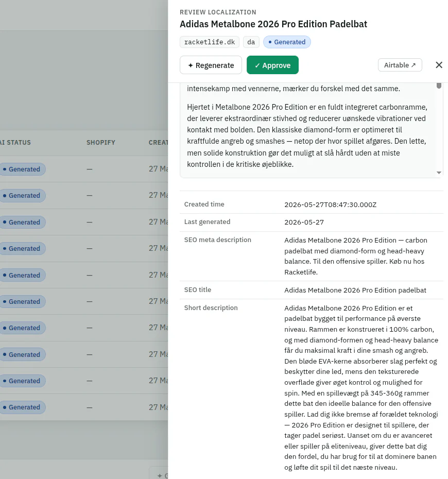Image resolution: width=448 pixels, height=479 pixels.
Task: Click the scroll down arrow of description box
Action: coord(439,173)
